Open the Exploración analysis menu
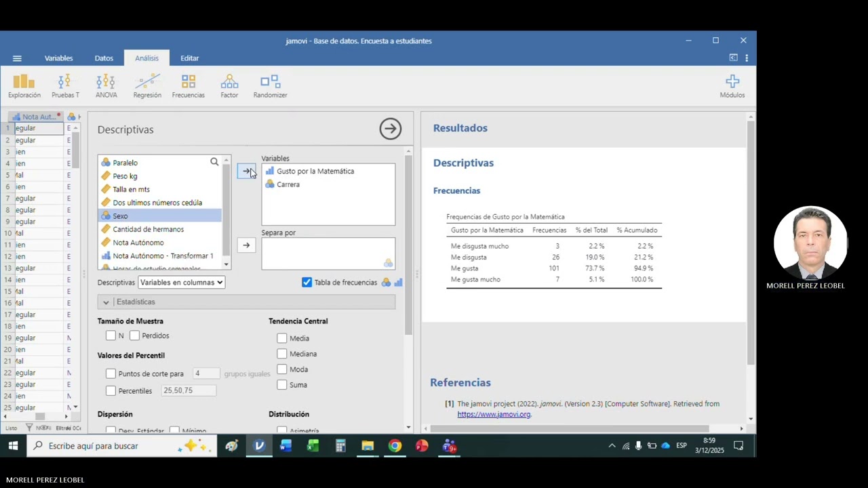Screen dimensions: 868x488 tap(24, 86)
